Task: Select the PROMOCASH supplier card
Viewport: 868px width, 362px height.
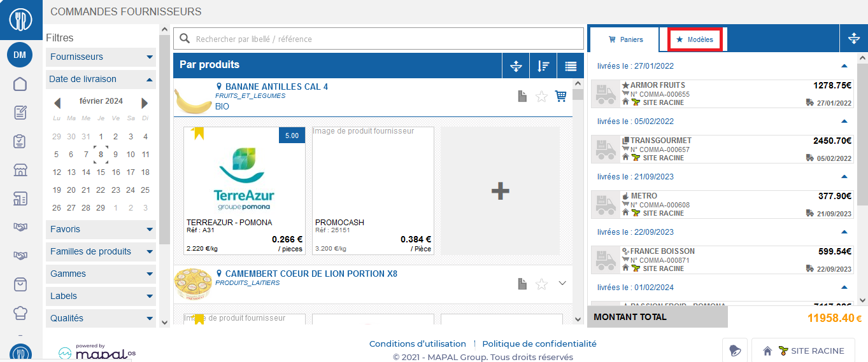Action: pos(373,191)
